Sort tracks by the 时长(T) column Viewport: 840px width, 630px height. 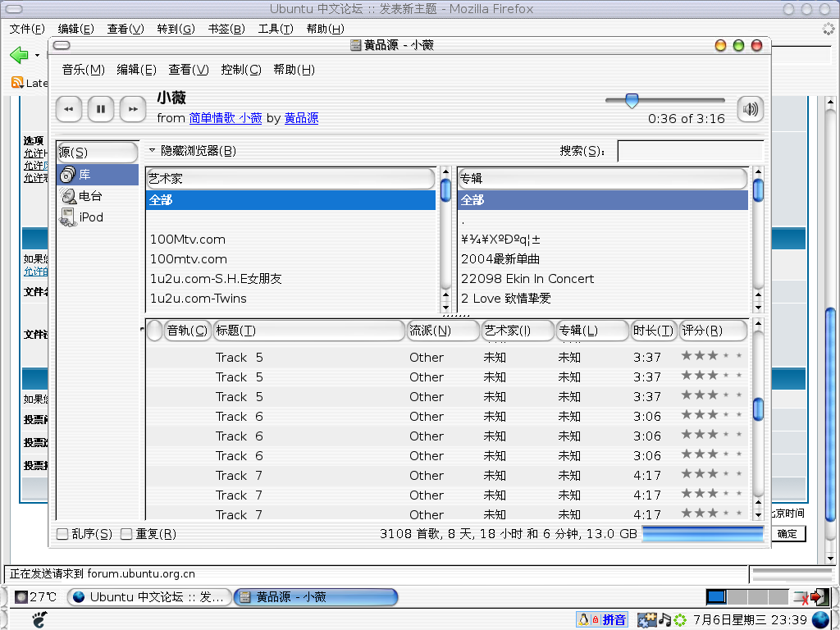(653, 331)
